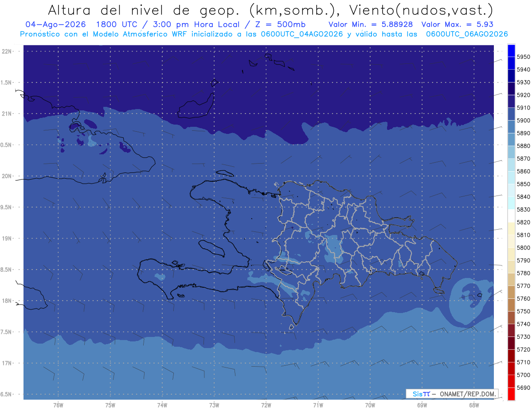Click the 5780 colorbar label
Viewport: 532px width, 411px height.
pos(524,273)
